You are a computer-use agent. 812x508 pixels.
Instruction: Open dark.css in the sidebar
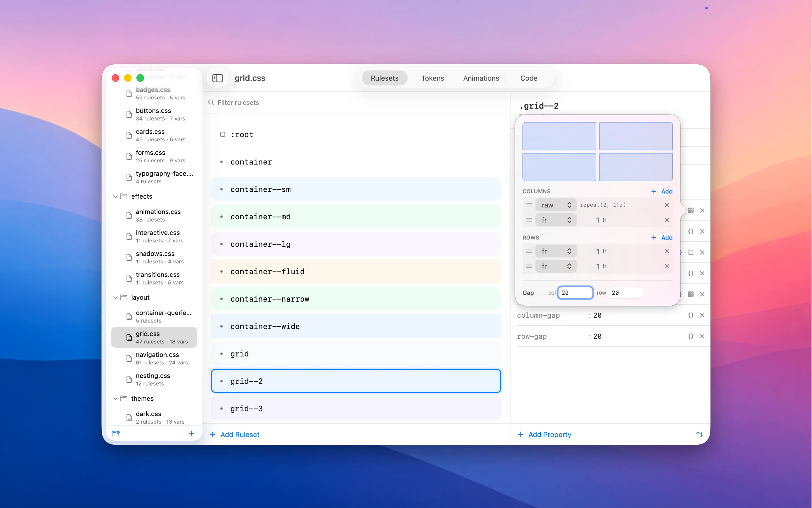[154, 417]
